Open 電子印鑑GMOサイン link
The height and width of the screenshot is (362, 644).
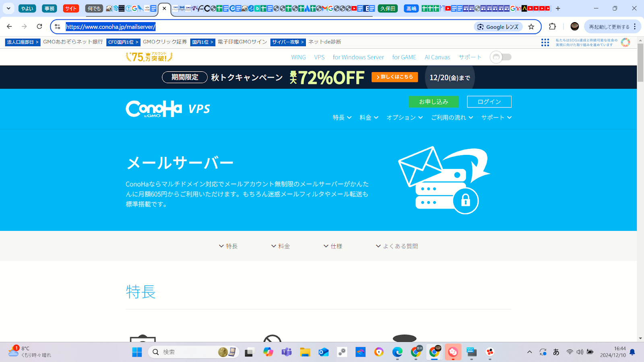(242, 42)
